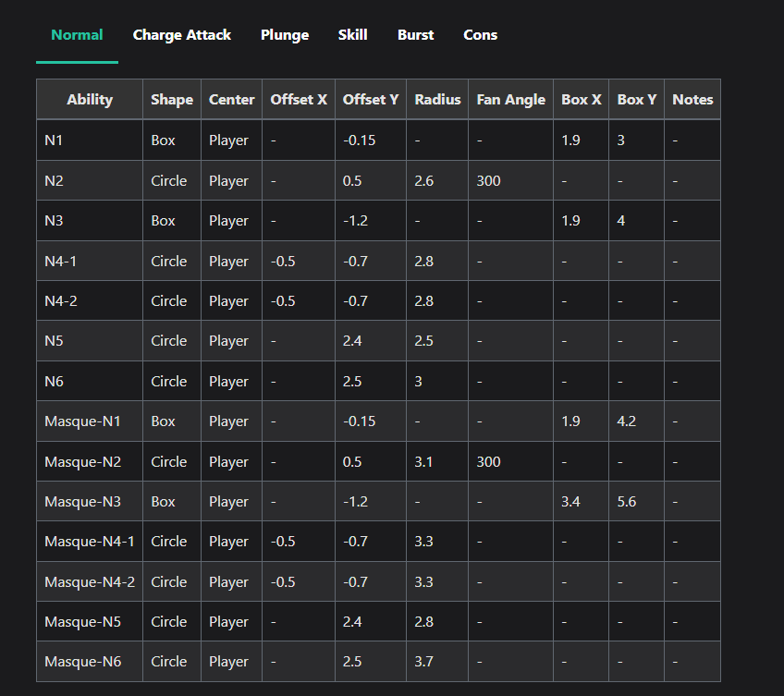784x696 pixels.
Task: Open the Plunge tab
Action: pyautogui.click(x=285, y=35)
